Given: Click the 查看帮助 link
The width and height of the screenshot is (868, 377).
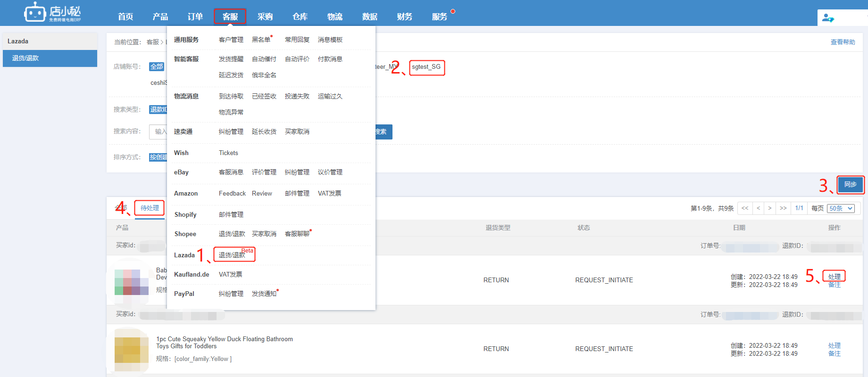Looking at the screenshot, I should [x=843, y=42].
